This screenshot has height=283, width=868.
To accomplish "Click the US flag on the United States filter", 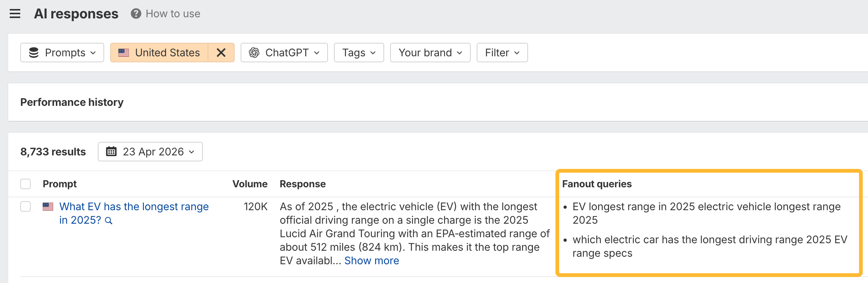I will click(124, 53).
